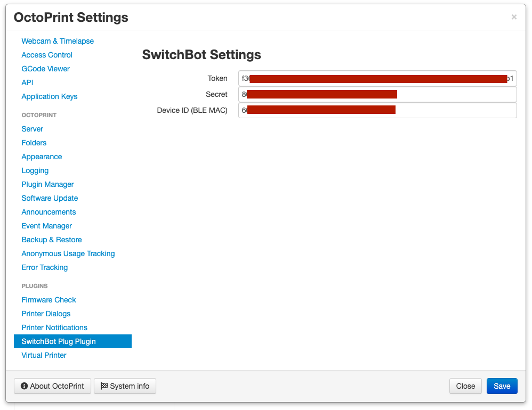Screen dimensions: 532x410
Task: Go to Application Keys section
Action: [x=50, y=96]
